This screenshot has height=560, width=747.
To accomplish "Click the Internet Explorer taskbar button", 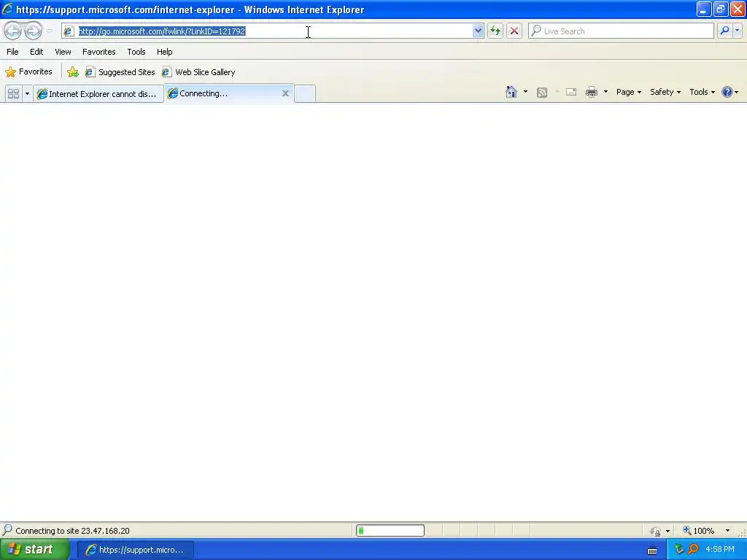I will pos(135,550).
